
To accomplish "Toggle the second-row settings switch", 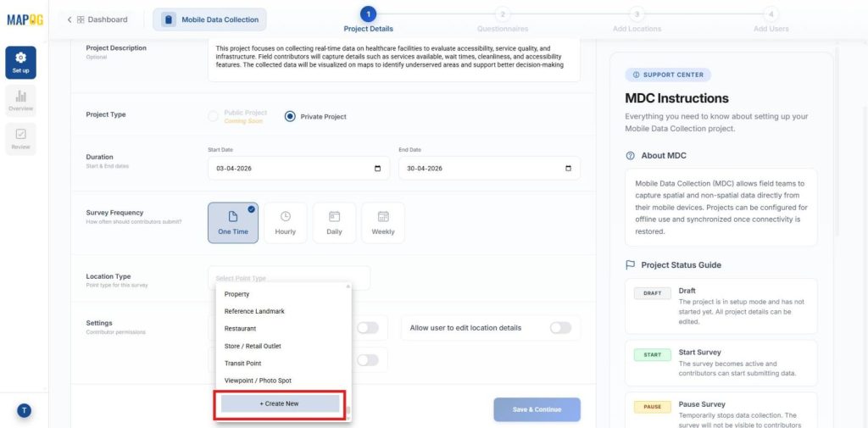I will tap(368, 360).
